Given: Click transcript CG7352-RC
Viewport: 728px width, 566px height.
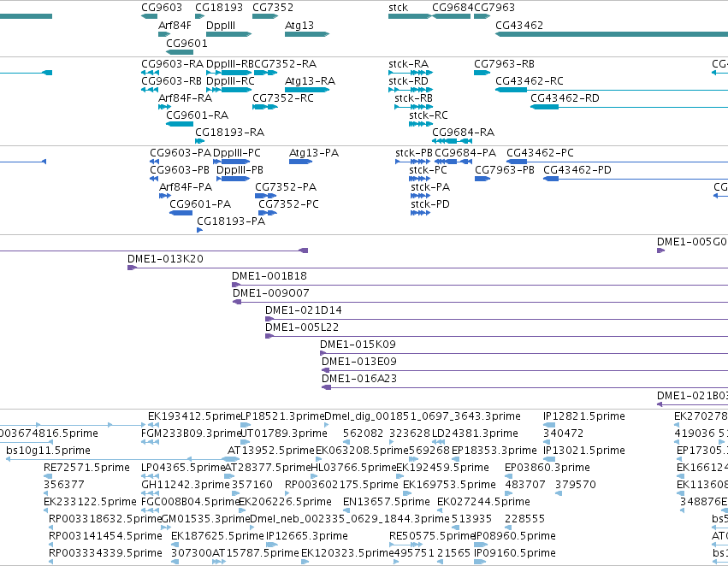Looking at the screenshot, I should (x=265, y=107).
